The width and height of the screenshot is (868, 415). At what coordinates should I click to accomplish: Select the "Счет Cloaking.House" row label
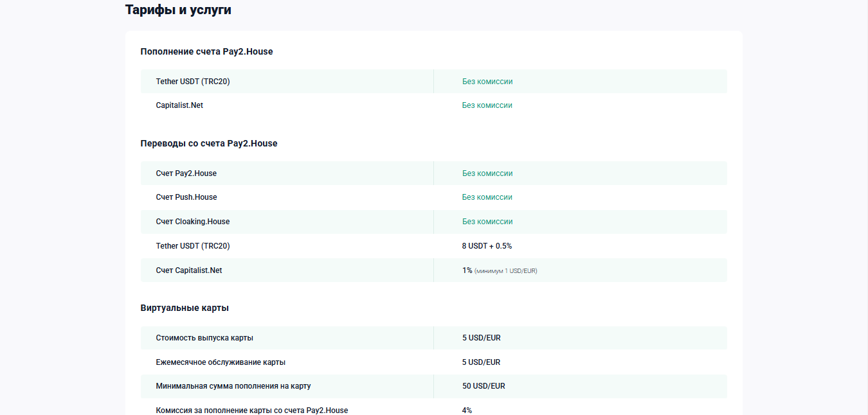(x=193, y=222)
